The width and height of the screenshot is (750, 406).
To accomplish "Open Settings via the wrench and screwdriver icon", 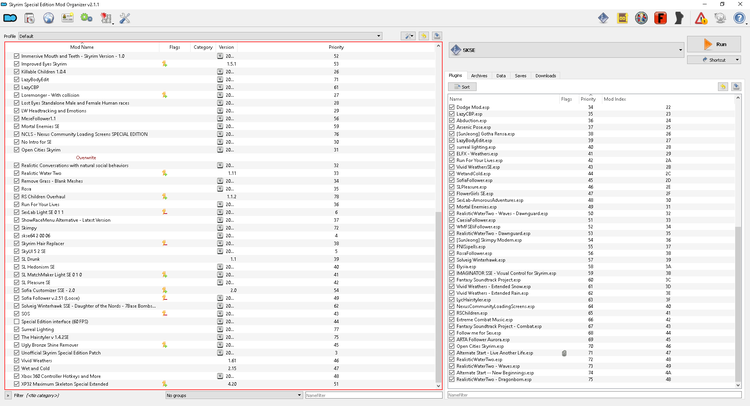I will 125,18.
